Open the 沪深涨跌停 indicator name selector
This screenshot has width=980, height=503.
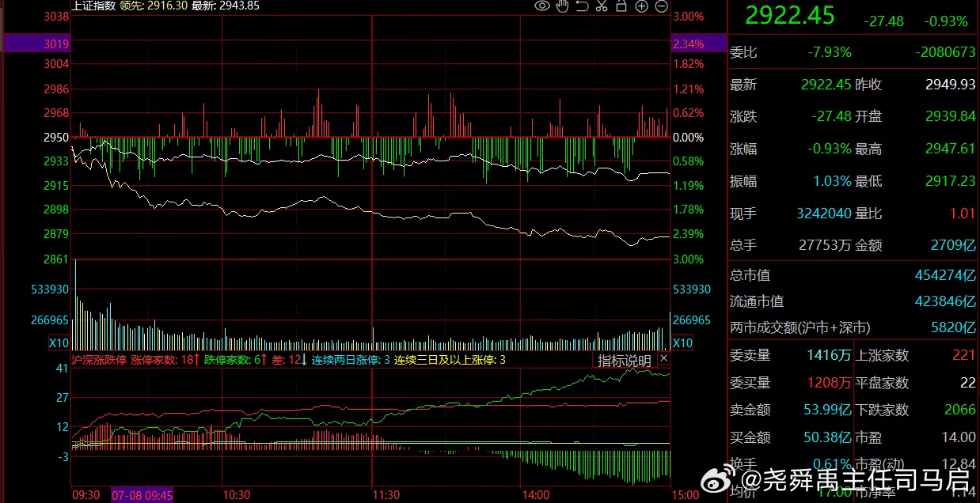[98, 361]
